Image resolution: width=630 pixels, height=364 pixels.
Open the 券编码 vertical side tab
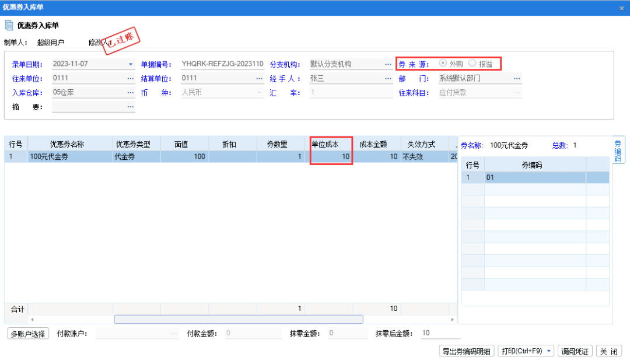pyautogui.click(x=618, y=150)
